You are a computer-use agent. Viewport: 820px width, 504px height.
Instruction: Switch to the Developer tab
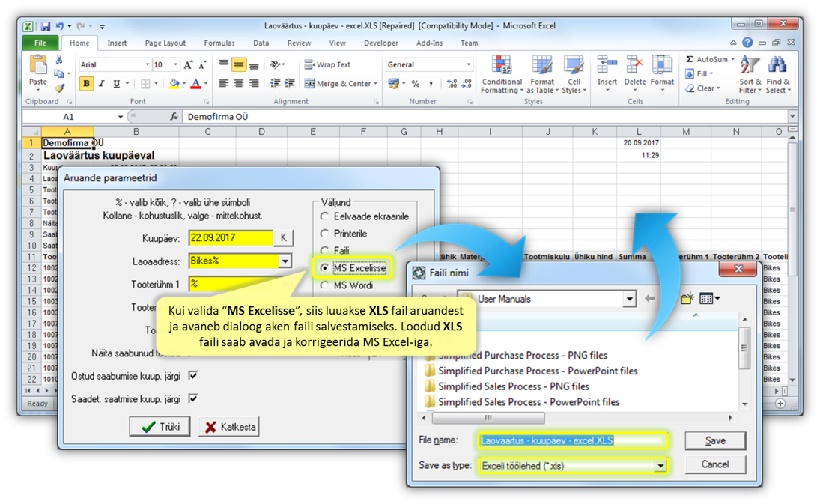[x=380, y=43]
